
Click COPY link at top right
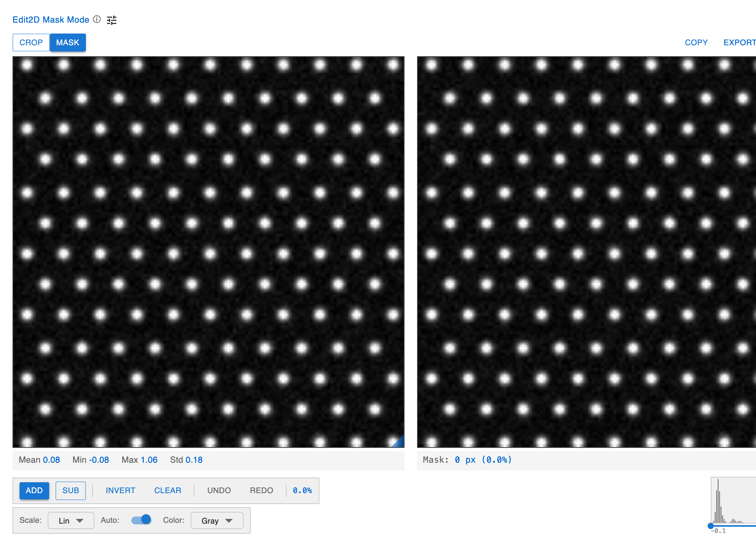coord(696,43)
